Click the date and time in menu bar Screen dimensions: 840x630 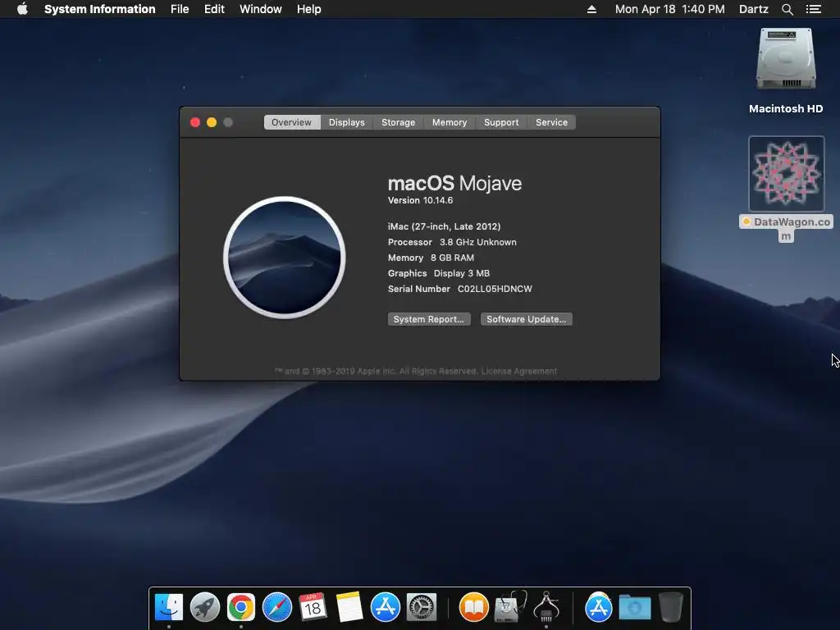pyautogui.click(x=669, y=9)
